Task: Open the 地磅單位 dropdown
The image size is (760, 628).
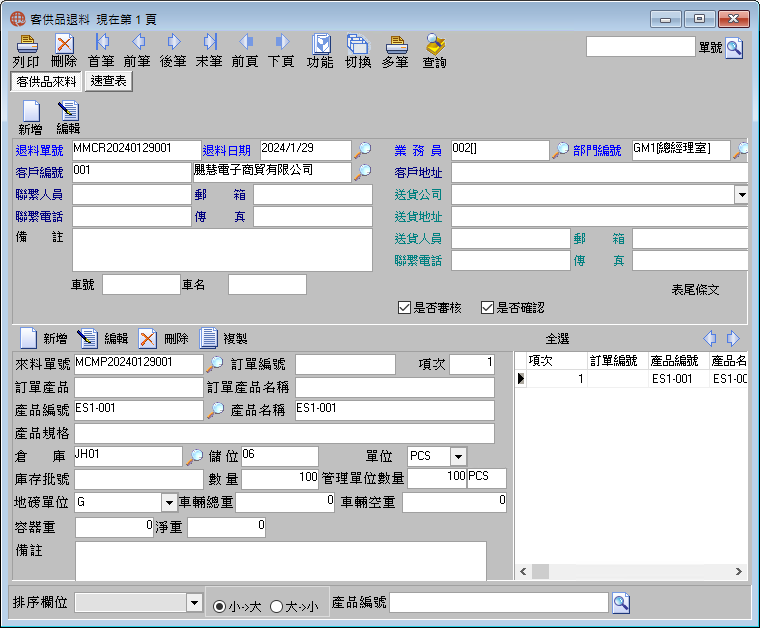Action: 168,502
